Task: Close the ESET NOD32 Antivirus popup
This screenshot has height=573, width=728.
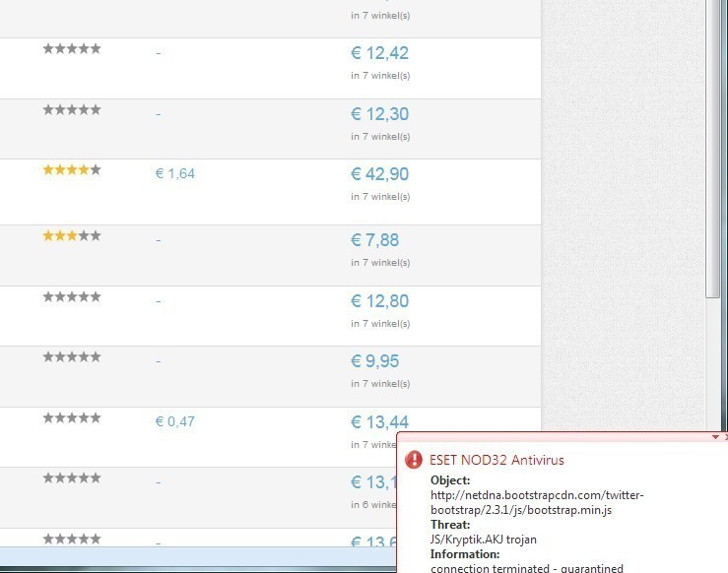Action: (725, 436)
